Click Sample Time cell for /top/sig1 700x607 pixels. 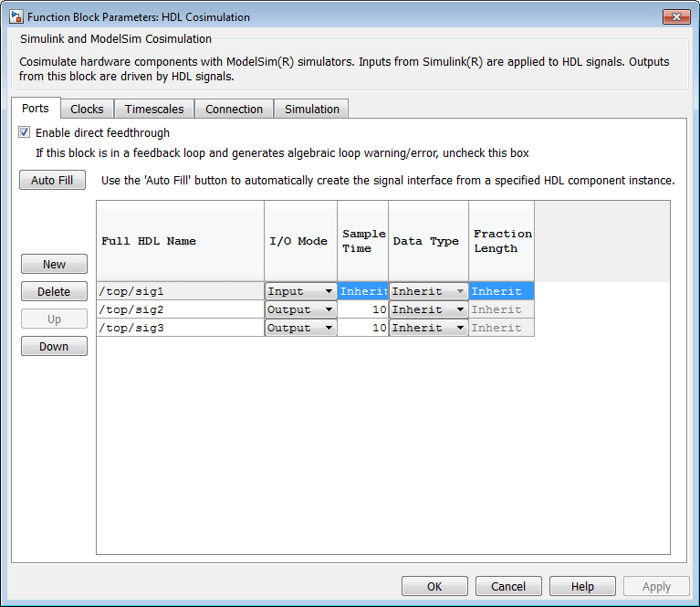(363, 291)
